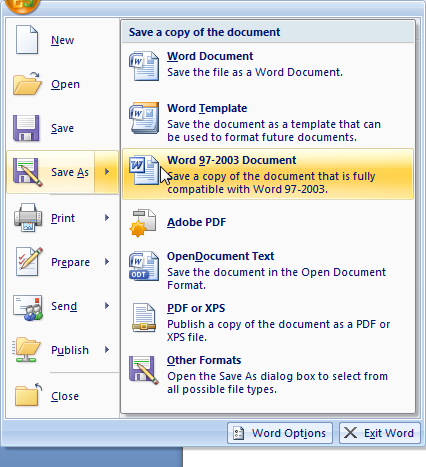Choose Word Document save option
The image size is (426, 467).
pyautogui.click(x=268, y=66)
